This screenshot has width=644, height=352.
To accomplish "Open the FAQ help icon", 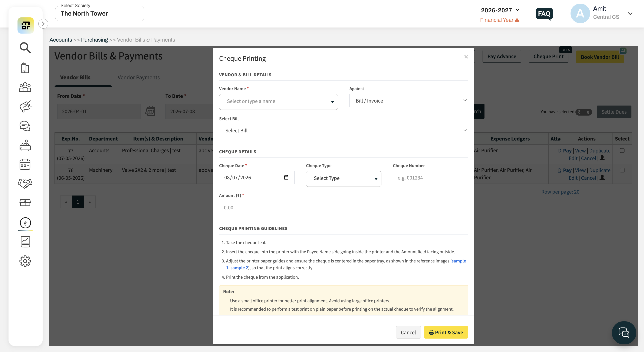I will (x=544, y=14).
